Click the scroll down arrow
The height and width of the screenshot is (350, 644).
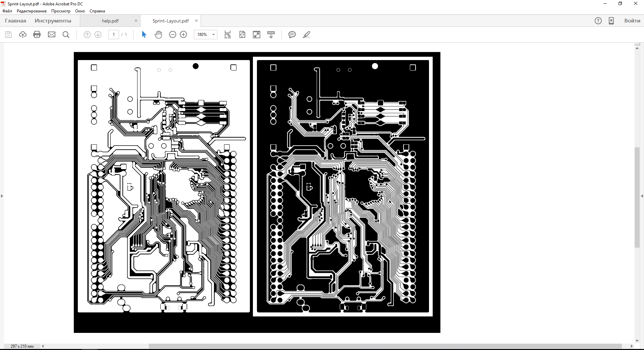pos(637,340)
